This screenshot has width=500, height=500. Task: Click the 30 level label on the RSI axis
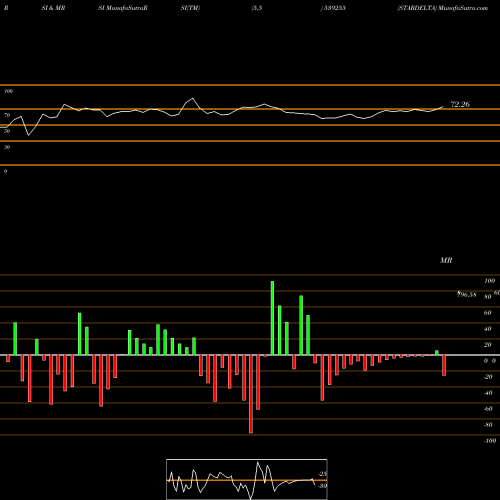tap(7, 147)
